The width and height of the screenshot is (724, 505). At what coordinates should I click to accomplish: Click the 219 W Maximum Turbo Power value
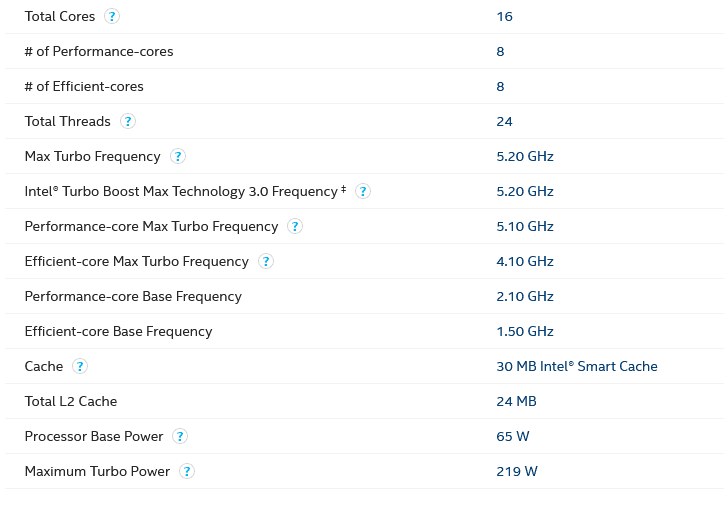(517, 471)
